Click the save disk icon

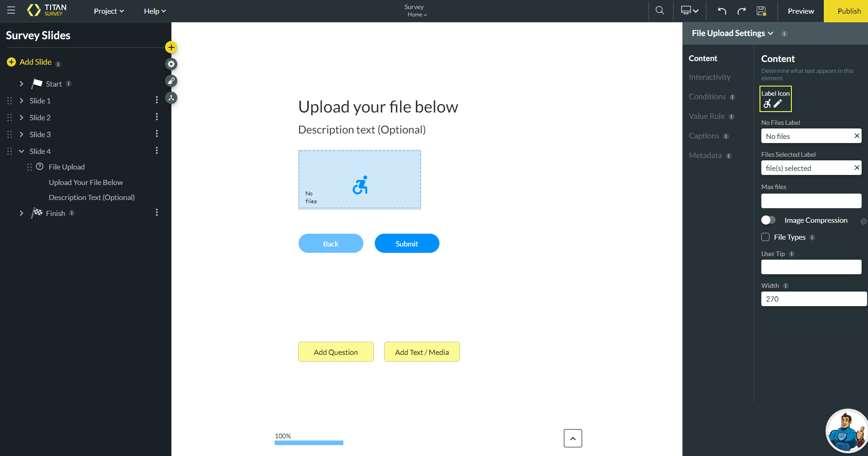coord(761,11)
